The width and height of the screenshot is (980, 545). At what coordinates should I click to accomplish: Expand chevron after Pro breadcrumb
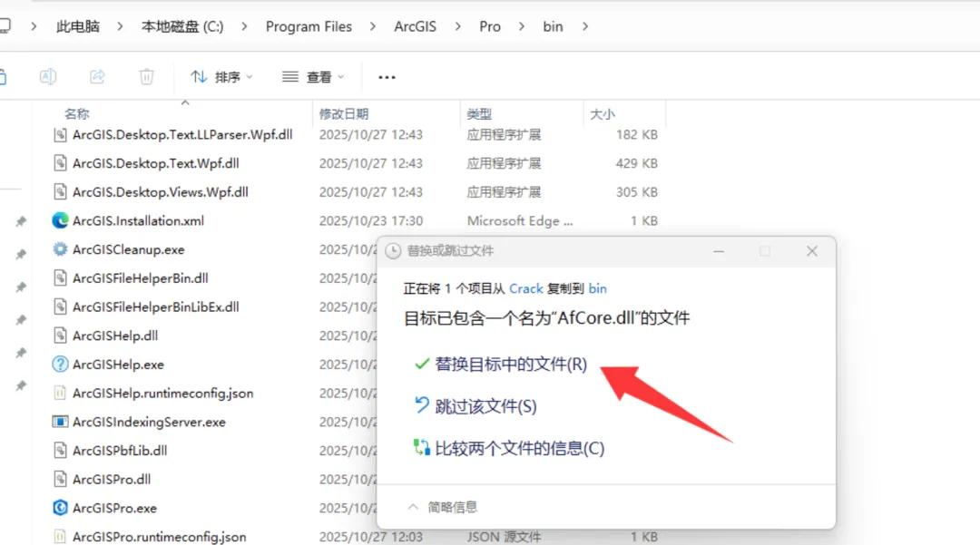(x=521, y=27)
